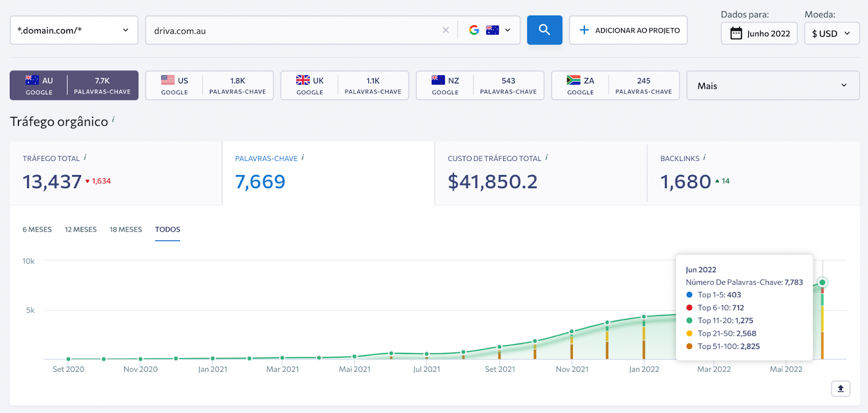The height and width of the screenshot is (413, 868).
Task: Switch chart range to 6 Meses
Action: 37,229
